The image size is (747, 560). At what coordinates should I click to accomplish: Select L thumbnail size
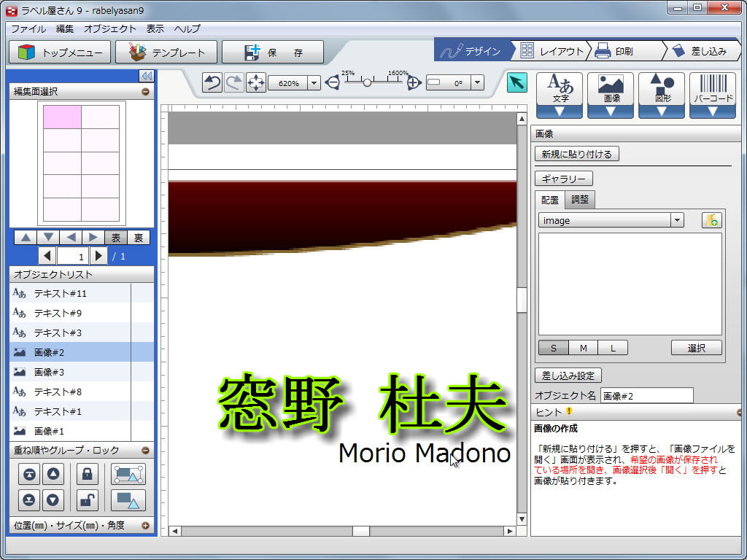[613, 348]
